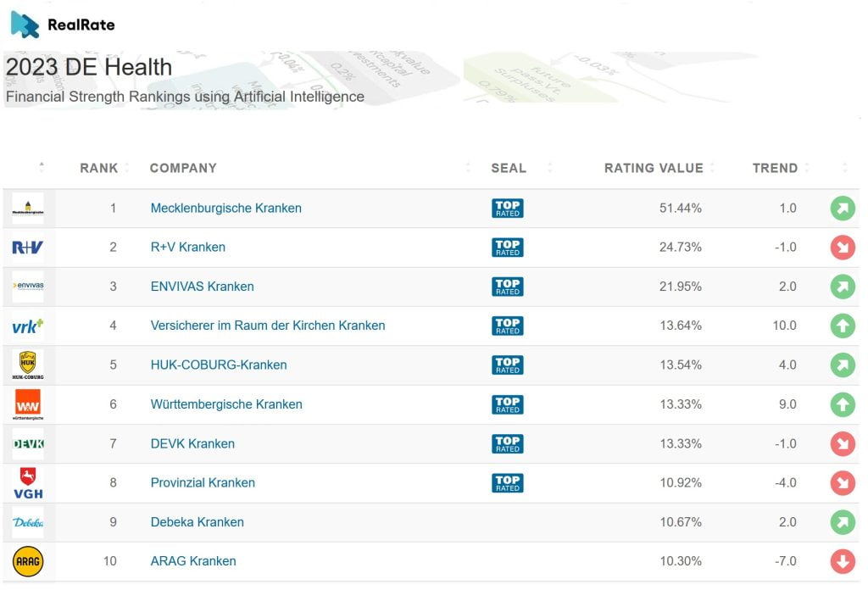Sort table by COMPANY column header
Viewport: 868px width, 590px height.
[x=183, y=168]
